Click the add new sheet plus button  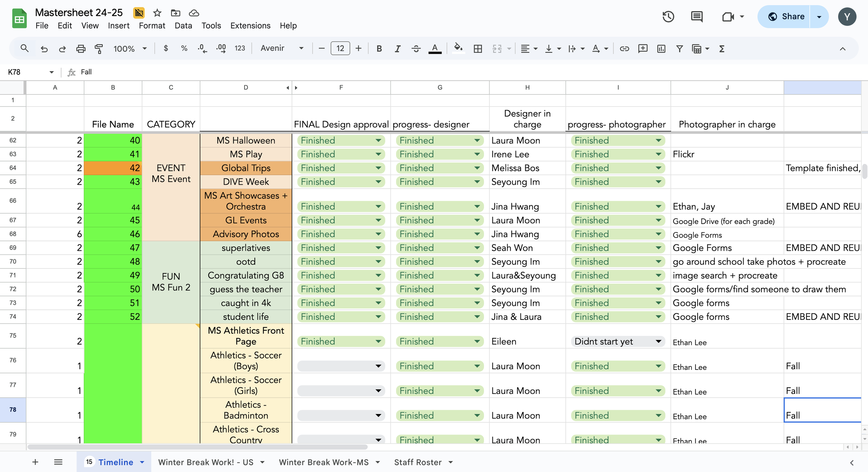point(35,462)
